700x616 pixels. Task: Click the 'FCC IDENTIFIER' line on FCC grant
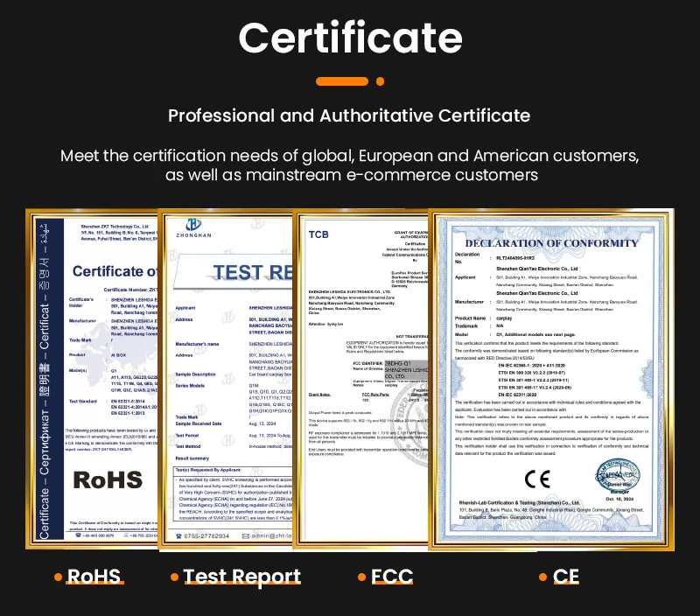point(381,363)
